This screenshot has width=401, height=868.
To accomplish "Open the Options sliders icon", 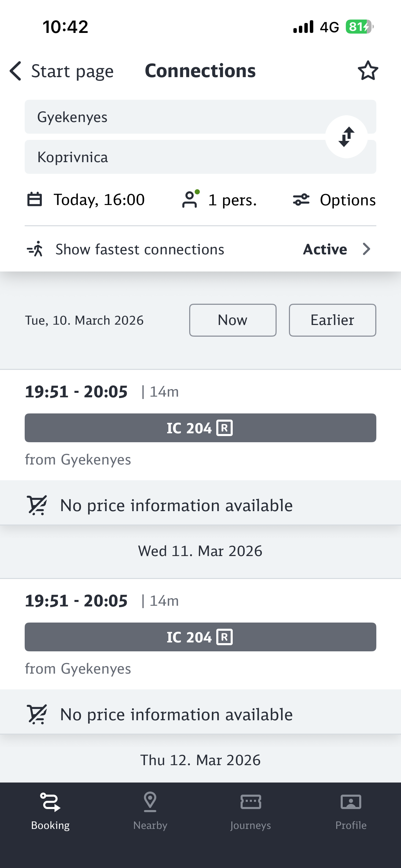I will pos(301,200).
